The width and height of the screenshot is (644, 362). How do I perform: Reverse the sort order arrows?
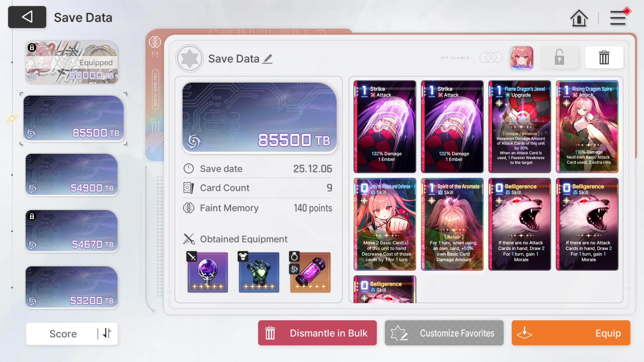pyautogui.click(x=107, y=333)
